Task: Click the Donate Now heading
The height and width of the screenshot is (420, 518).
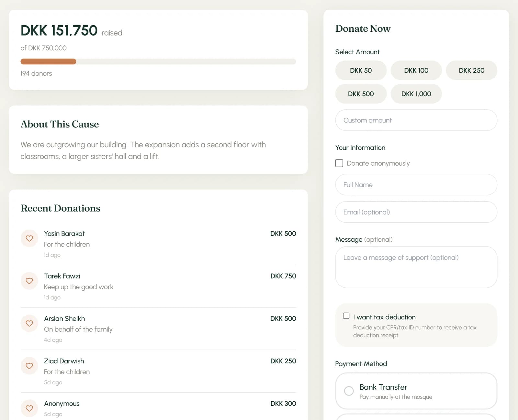Action: 363,28
